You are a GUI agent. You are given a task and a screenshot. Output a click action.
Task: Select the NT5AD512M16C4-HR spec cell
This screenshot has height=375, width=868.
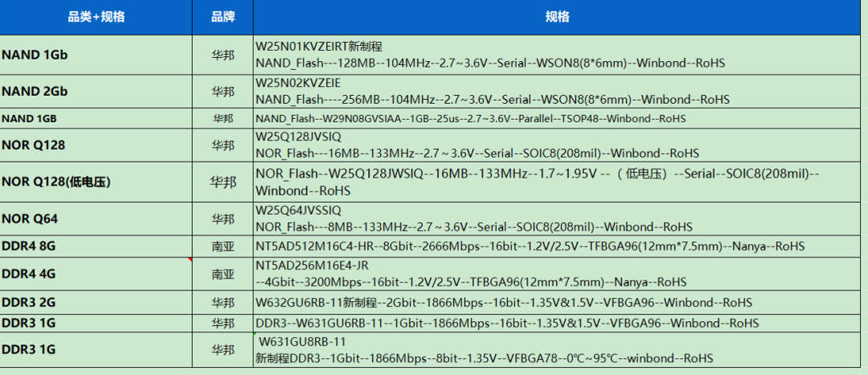(x=557, y=246)
